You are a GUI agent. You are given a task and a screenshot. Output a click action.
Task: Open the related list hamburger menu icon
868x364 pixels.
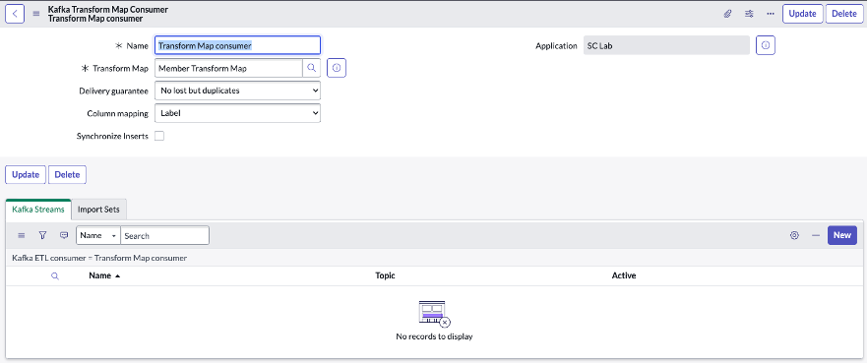[x=22, y=236]
